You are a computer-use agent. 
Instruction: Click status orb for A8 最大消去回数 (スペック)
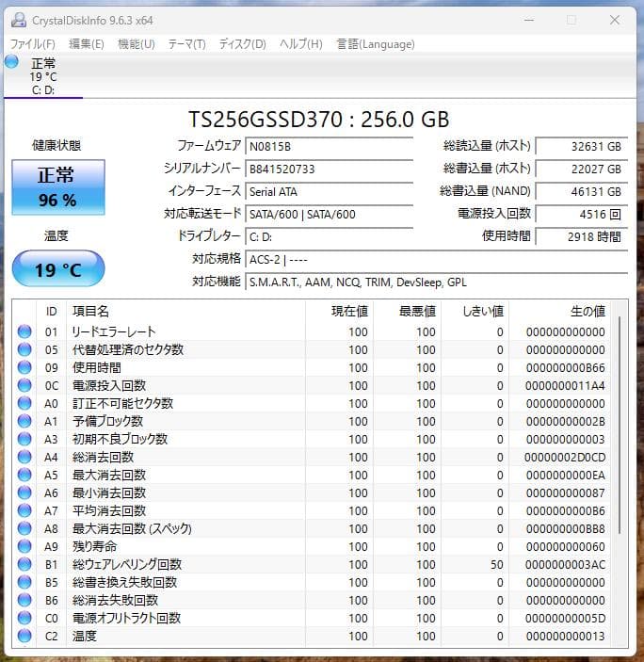coord(24,528)
